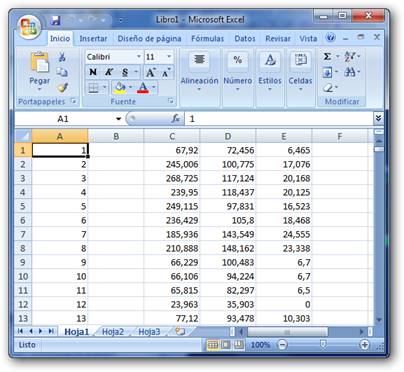Click the clear eraser icon

328,88
